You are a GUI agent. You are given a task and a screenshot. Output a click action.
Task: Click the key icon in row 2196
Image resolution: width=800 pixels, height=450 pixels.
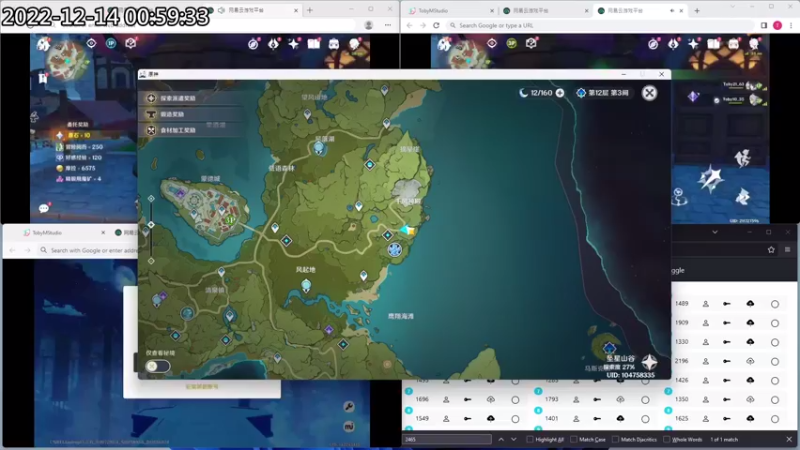tap(727, 361)
